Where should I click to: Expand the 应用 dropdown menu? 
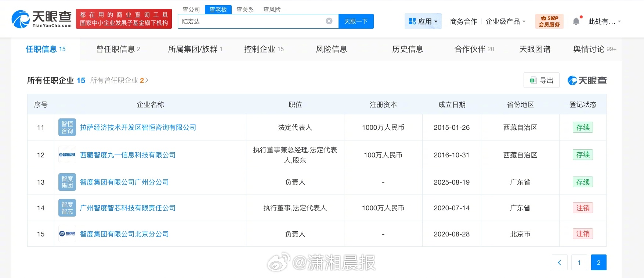423,21
